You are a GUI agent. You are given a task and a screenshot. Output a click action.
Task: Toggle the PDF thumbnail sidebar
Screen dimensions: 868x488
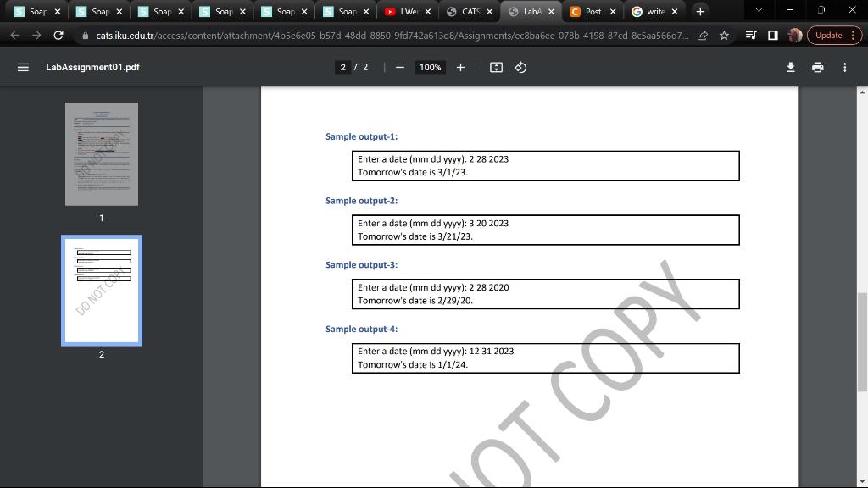[x=21, y=66]
